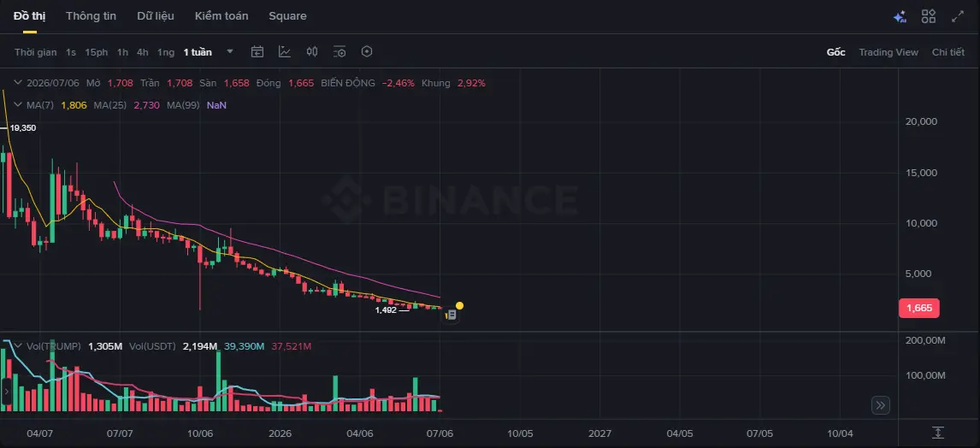Toggle Gốc chart view mode

tap(835, 52)
